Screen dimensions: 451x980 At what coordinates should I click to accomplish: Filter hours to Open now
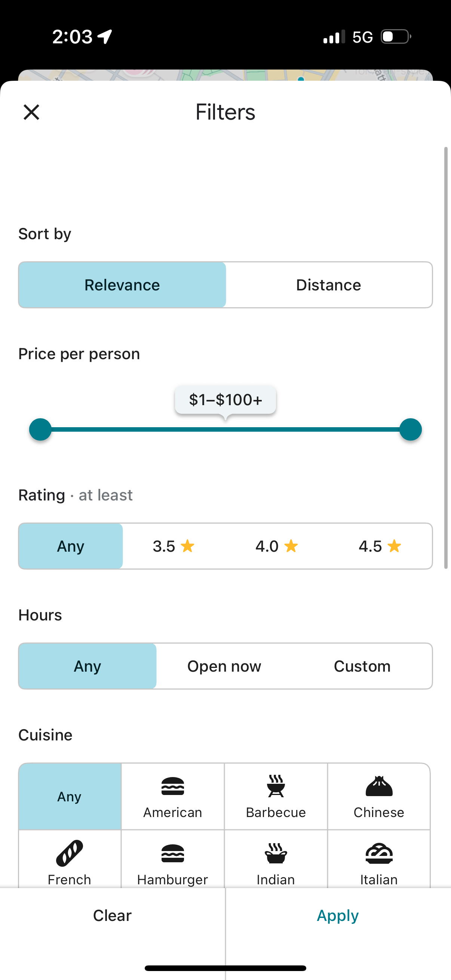pos(224,666)
